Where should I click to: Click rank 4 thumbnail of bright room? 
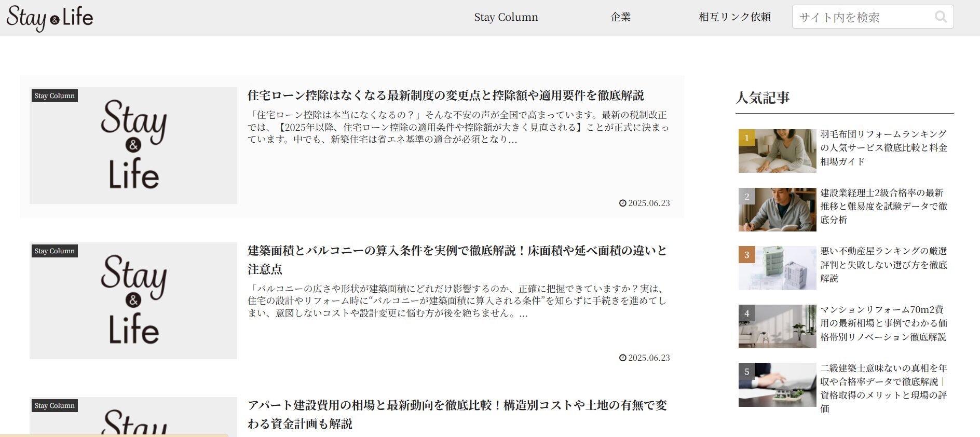(778, 326)
